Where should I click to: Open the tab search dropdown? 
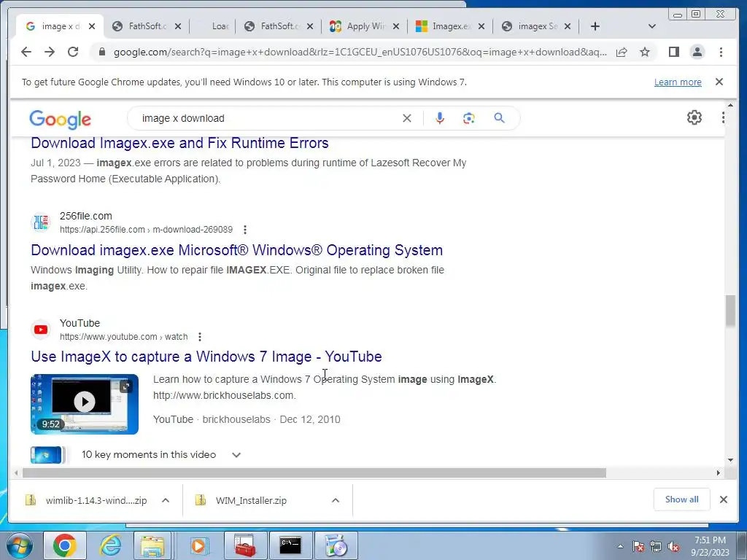click(x=652, y=26)
